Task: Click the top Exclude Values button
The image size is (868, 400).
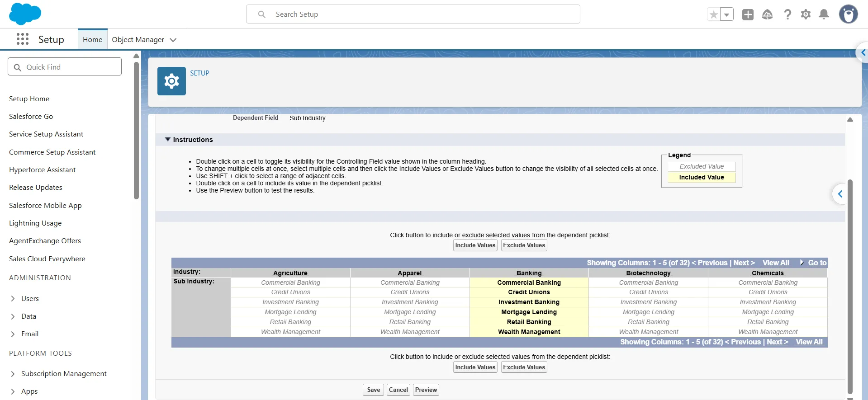Action: [x=524, y=245]
